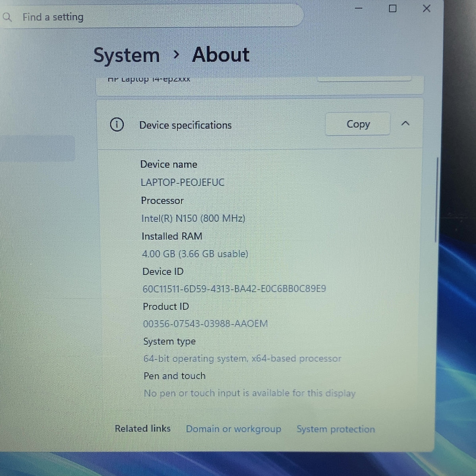
Task: Select the device name LAPTOP-PEOJEFUC
Action: [x=182, y=182]
